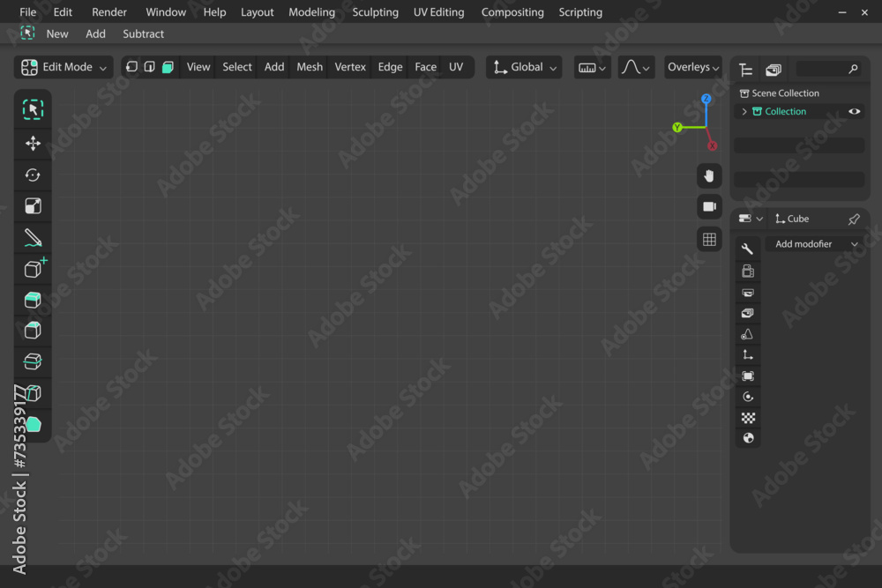Open the Add modofier dropdown
The height and width of the screenshot is (588, 882).
[816, 244]
